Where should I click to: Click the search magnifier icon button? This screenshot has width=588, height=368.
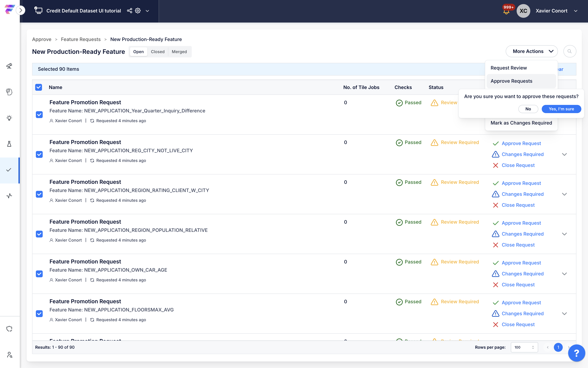pyautogui.click(x=570, y=51)
